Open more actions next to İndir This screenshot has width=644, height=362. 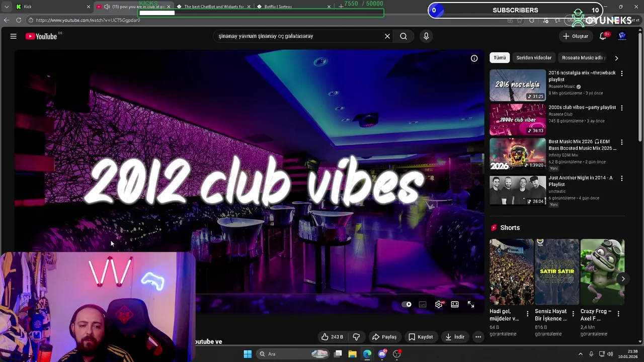click(478, 337)
